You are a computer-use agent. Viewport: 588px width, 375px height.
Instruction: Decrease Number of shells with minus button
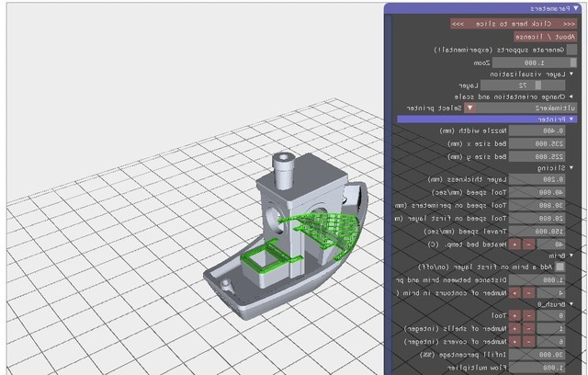point(528,327)
